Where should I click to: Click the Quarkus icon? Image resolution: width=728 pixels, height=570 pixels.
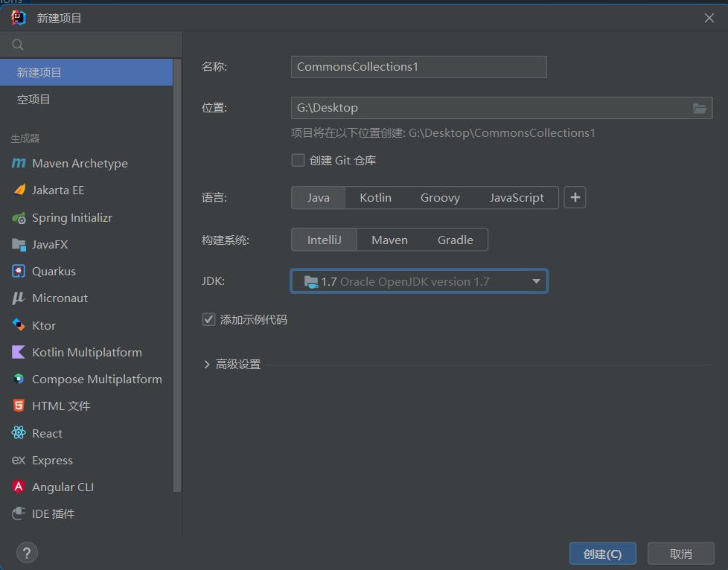[19, 271]
